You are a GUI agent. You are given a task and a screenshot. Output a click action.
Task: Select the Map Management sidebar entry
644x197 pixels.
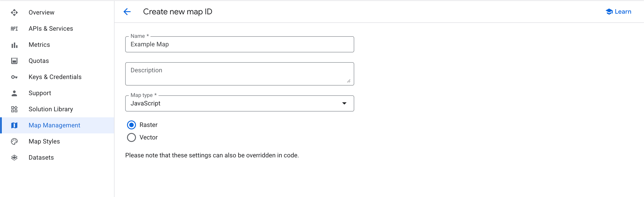click(54, 125)
